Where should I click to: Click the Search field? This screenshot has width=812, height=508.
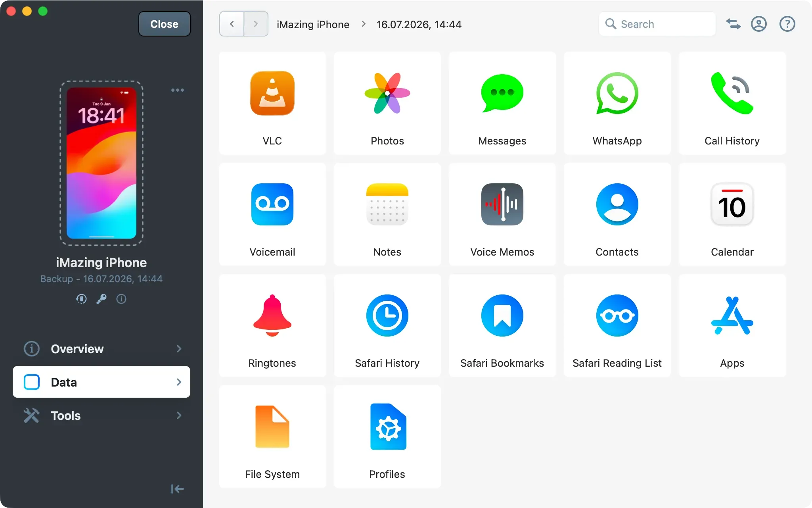point(657,24)
